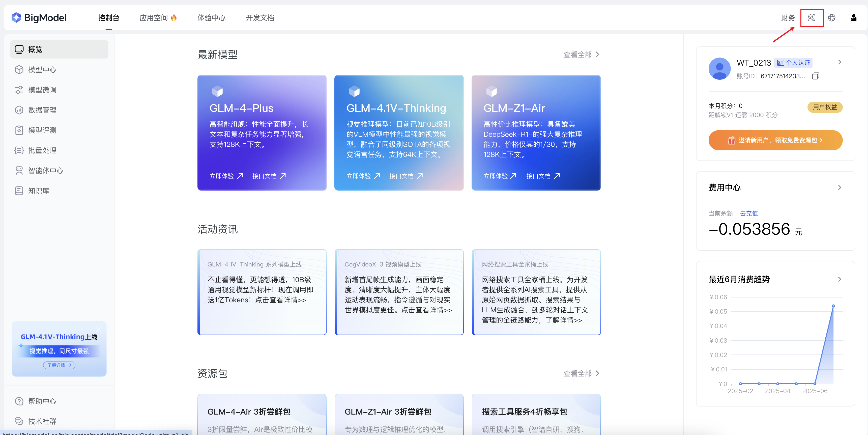Image resolution: width=868 pixels, height=435 pixels.
Task: Click the 本月积分: 0 text
Action: (726, 106)
